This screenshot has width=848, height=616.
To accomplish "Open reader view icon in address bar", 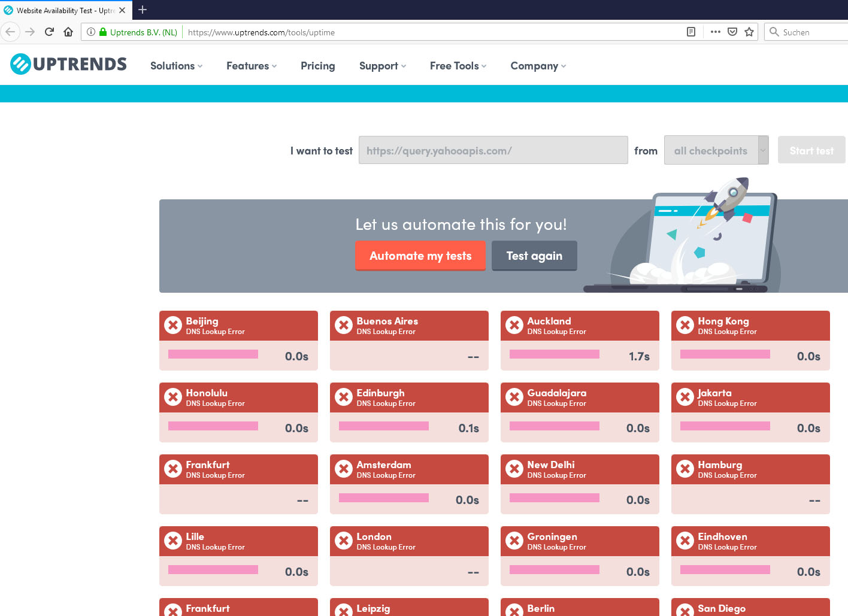I will pyautogui.click(x=690, y=32).
